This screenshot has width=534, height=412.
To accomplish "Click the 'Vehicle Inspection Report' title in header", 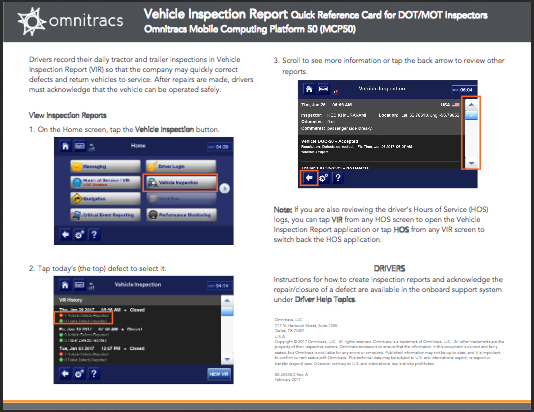I will click(216, 14).
